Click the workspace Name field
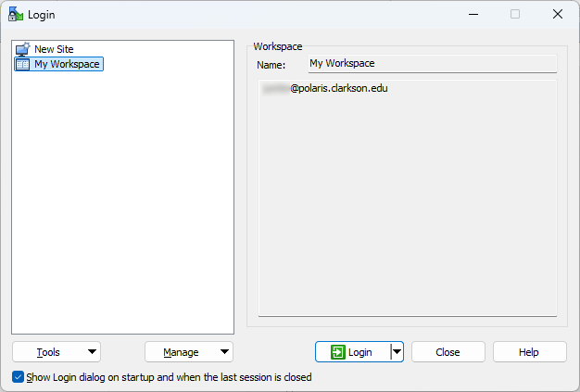 pos(431,64)
